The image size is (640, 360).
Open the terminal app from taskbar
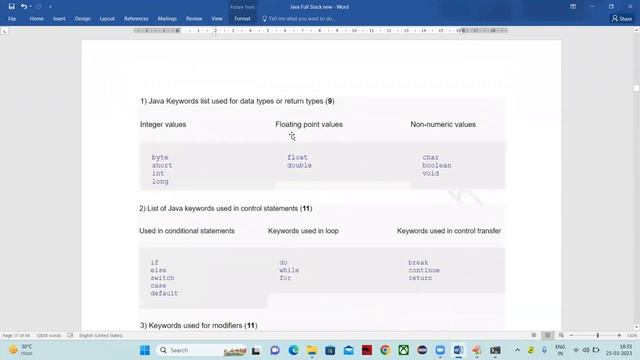(495, 350)
